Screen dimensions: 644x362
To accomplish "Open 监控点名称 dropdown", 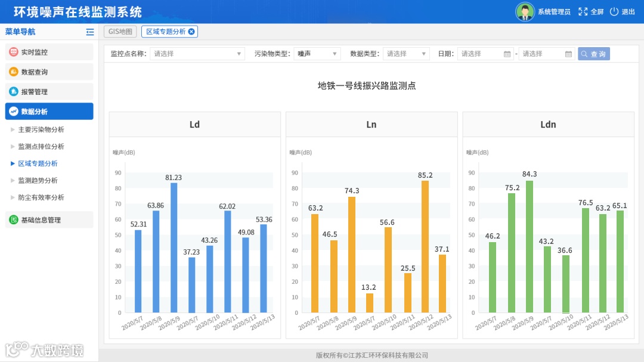I will click(197, 54).
